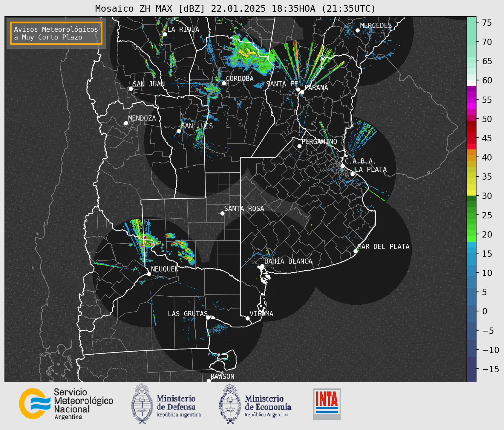Viewport: 504px width, 430px height.
Task: Click the Rawson city marker
Action: pos(209,381)
